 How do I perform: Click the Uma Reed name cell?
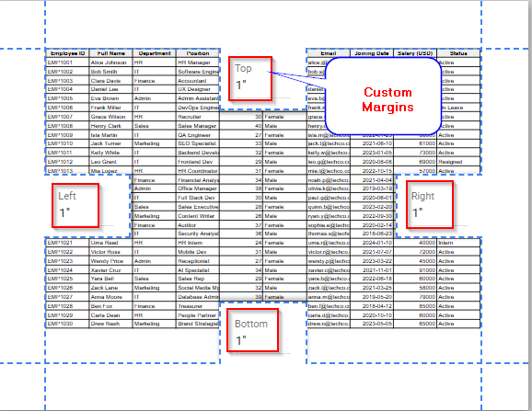(111, 243)
